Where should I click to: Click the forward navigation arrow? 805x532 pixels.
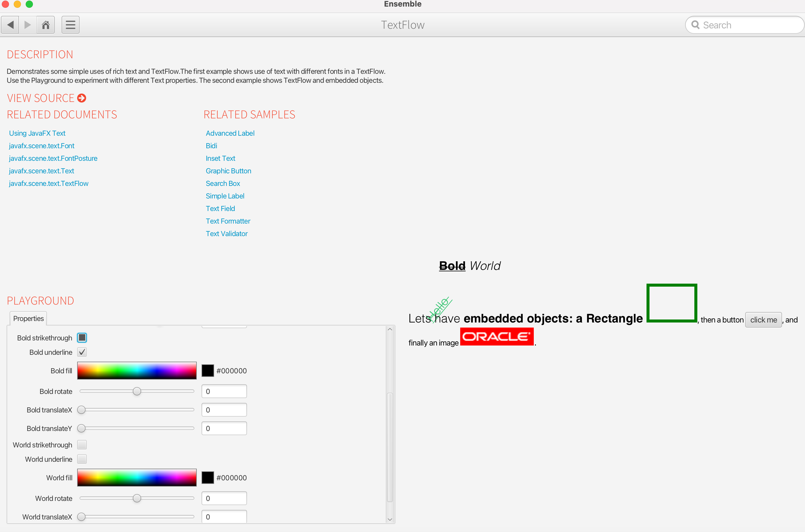(28, 25)
